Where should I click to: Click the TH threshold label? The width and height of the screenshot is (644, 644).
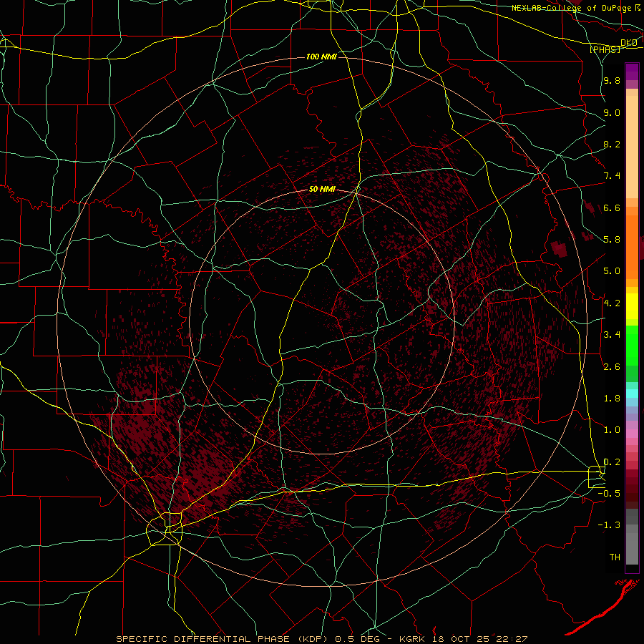coord(615,557)
